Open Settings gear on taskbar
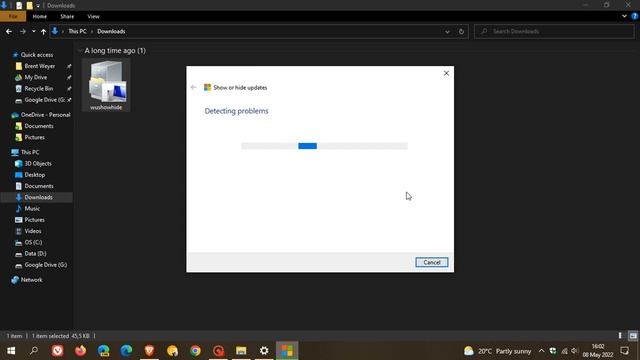 (264, 351)
